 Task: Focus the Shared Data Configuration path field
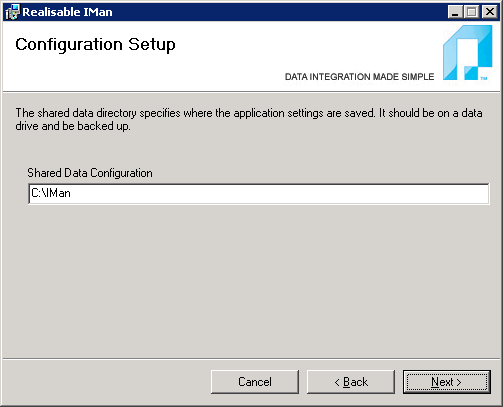pyautogui.click(x=259, y=194)
